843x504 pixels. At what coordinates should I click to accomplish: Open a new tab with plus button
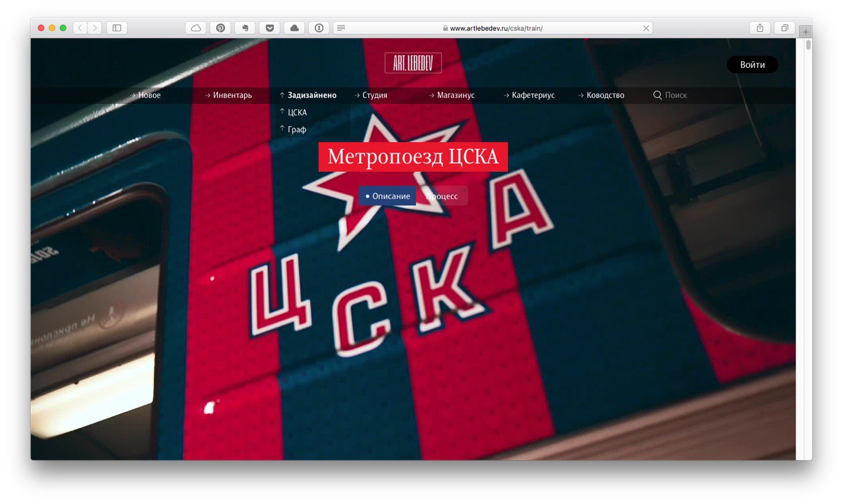[x=805, y=32]
